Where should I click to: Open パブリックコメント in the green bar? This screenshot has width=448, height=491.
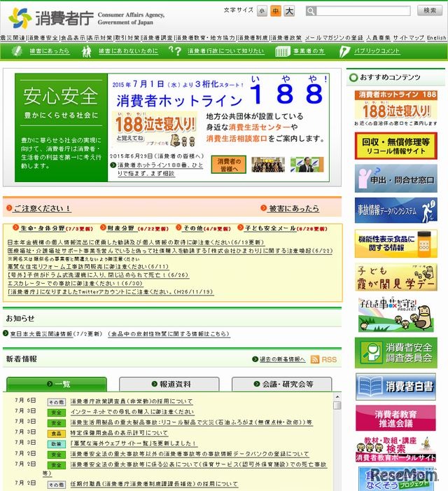(x=377, y=51)
